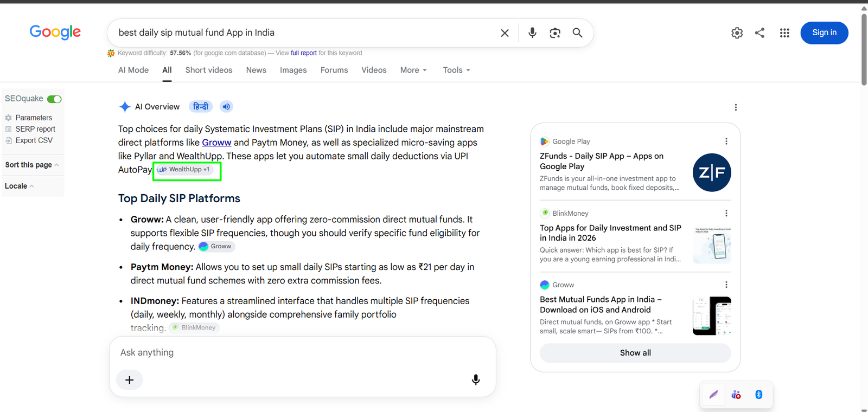Open AI Overview three-dot options
The height and width of the screenshot is (412, 868).
(736, 107)
